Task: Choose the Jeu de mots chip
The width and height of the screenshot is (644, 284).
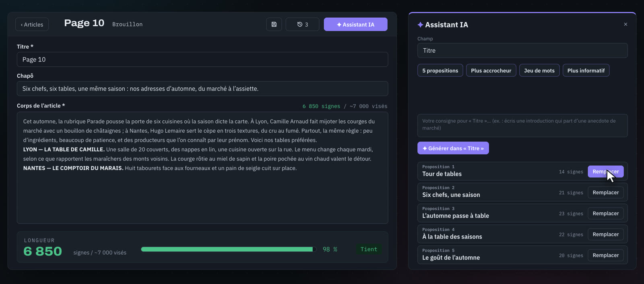Action: pyautogui.click(x=539, y=70)
